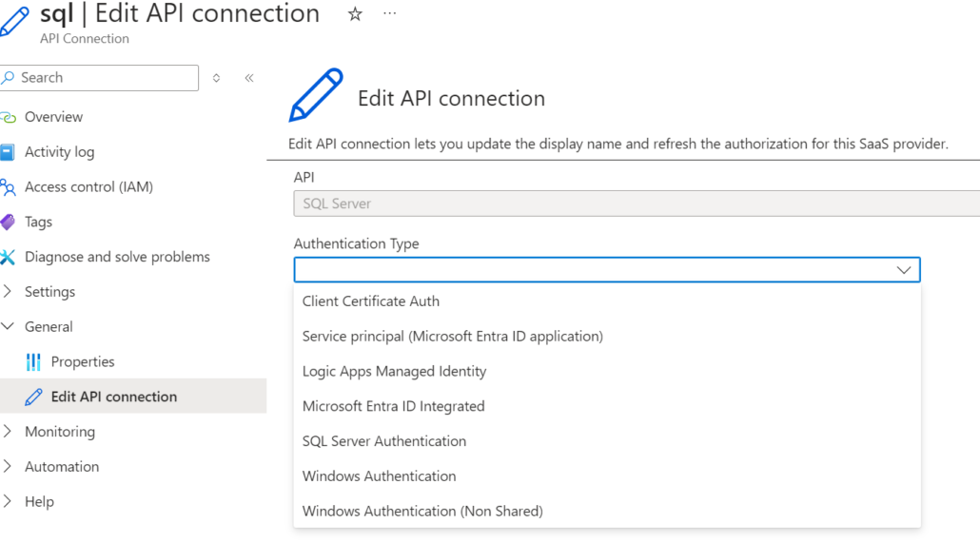The height and width of the screenshot is (543, 980).
Task: Select Edit API connection menu item
Action: tap(133, 397)
